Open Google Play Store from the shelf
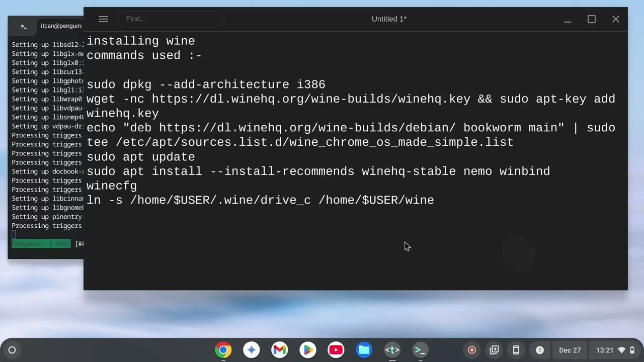 tap(308, 350)
